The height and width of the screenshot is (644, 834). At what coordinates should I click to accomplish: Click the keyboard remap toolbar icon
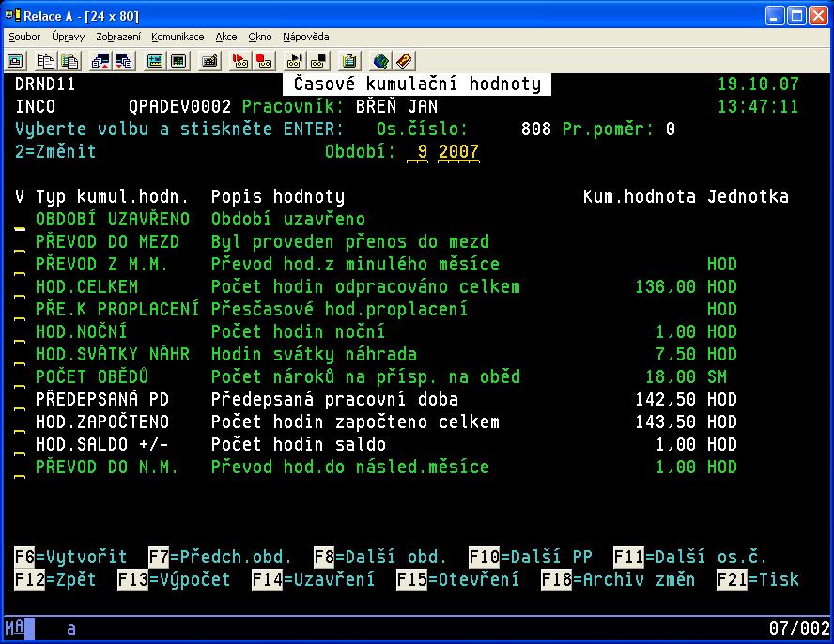[209, 60]
